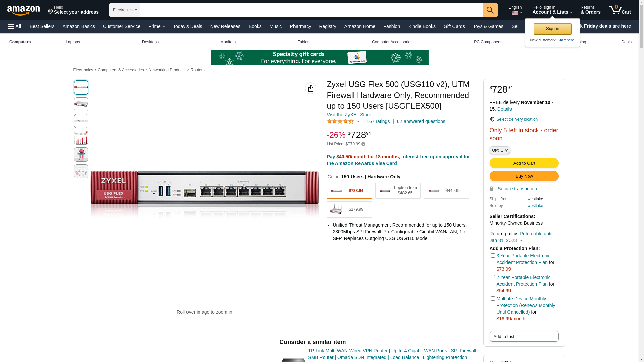
Task: Open the Qty quantity dropdown
Action: coord(499,150)
